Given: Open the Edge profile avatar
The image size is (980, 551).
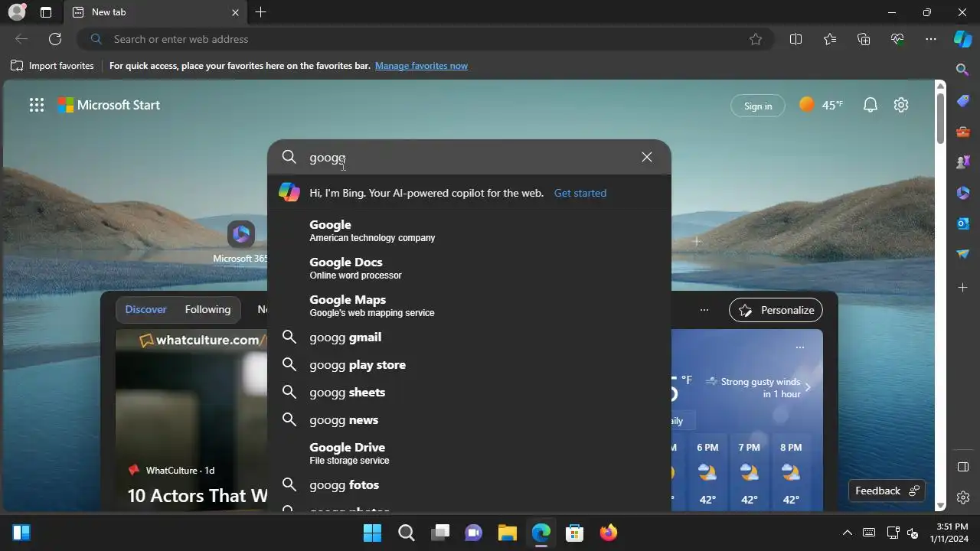Looking at the screenshot, I should point(17,12).
